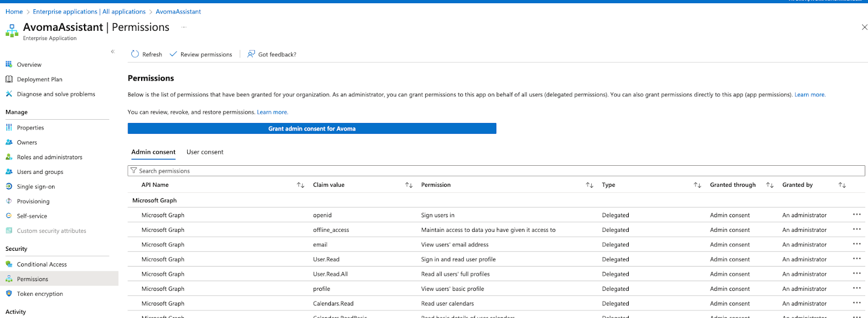
Task: Open Enterprise applications | All applications breadcrumb
Action: click(x=89, y=11)
